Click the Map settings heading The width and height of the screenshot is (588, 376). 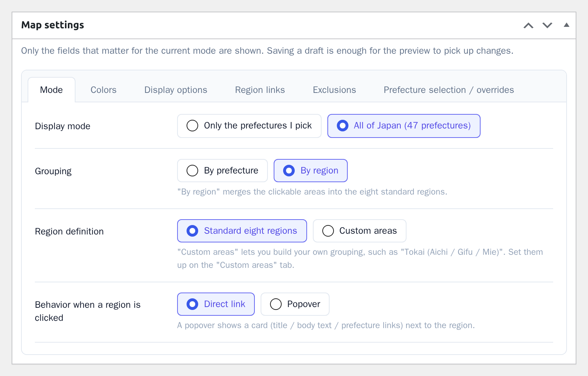point(53,25)
